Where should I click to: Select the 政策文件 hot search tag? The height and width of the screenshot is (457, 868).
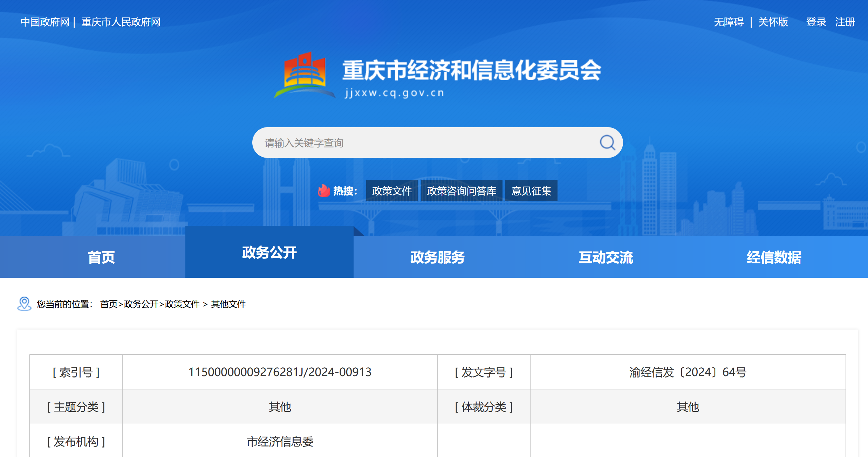pyautogui.click(x=392, y=191)
